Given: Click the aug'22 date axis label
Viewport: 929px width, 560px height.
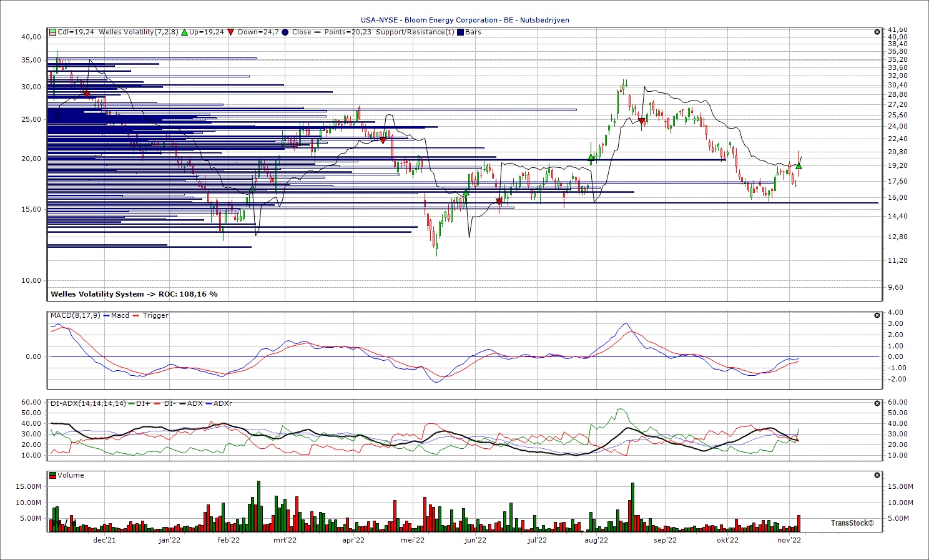Looking at the screenshot, I should [x=596, y=540].
